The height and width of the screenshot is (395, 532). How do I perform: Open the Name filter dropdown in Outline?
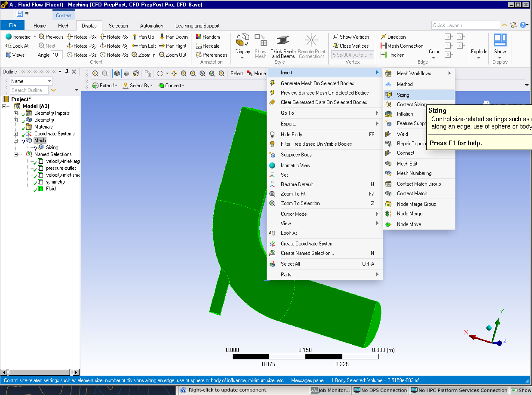[50, 81]
